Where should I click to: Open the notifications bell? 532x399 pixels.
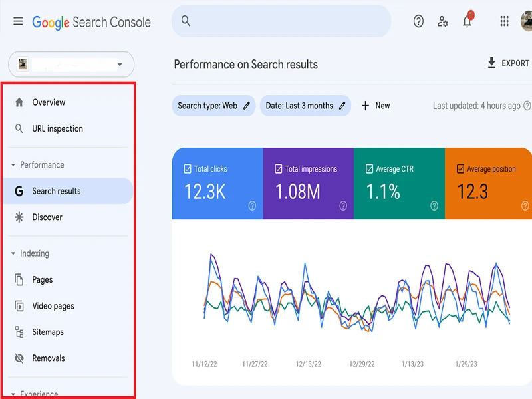[x=467, y=21]
